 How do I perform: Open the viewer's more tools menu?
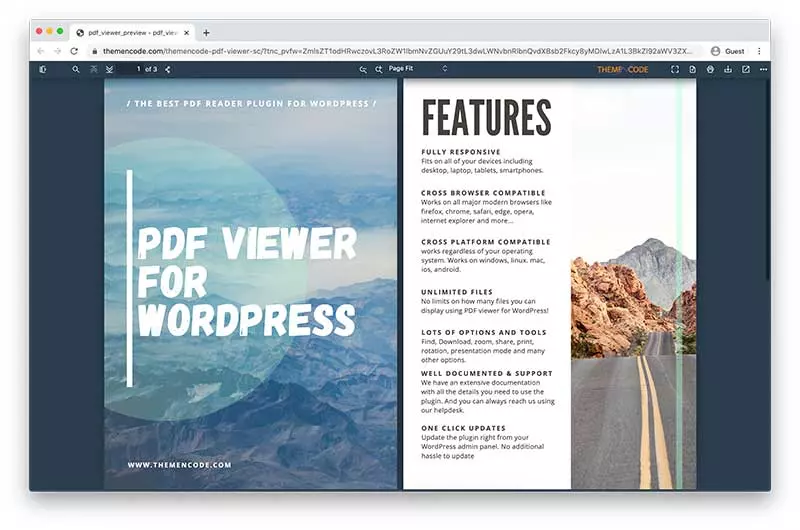click(763, 69)
